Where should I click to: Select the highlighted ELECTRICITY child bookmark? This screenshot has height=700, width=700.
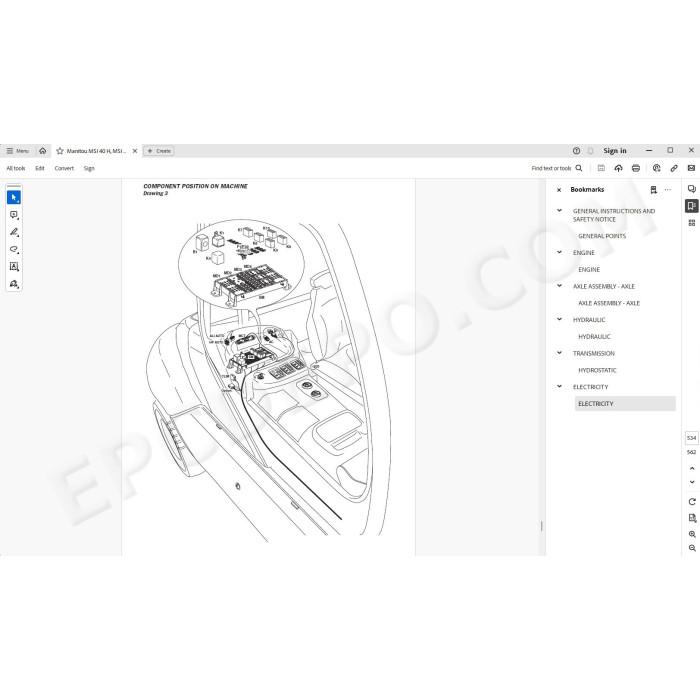[x=625, y=404]
